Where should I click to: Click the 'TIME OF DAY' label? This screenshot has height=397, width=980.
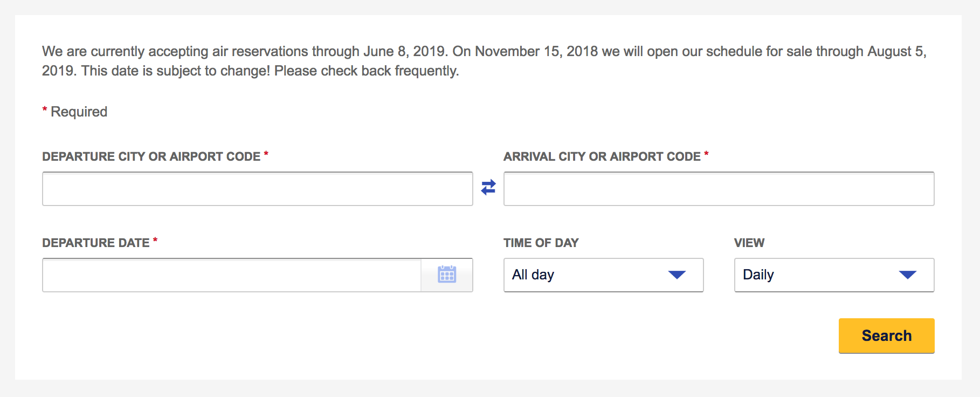tap(541, 243)
